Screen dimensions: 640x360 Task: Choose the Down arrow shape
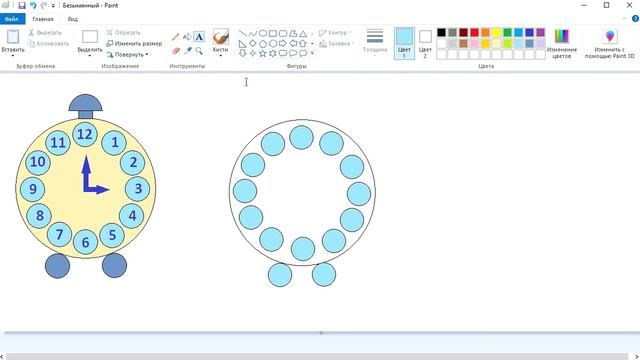point(242,53)
